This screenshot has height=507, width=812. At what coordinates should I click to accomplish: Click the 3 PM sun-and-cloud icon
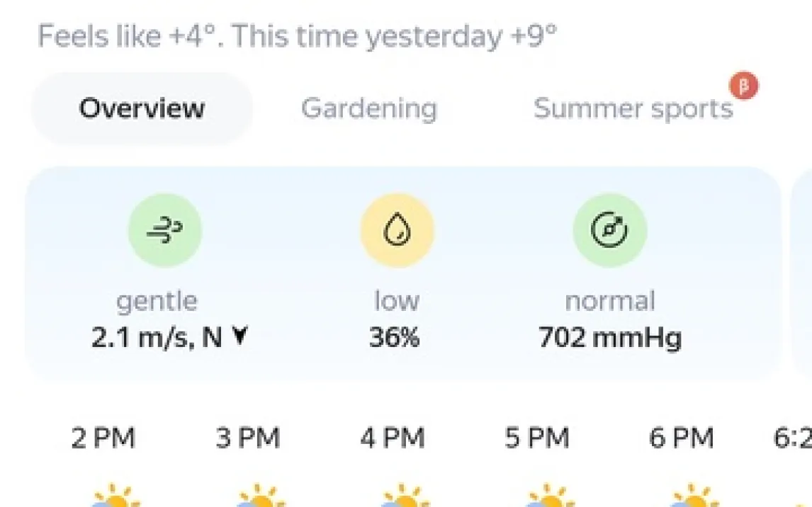tap(261, 495)
